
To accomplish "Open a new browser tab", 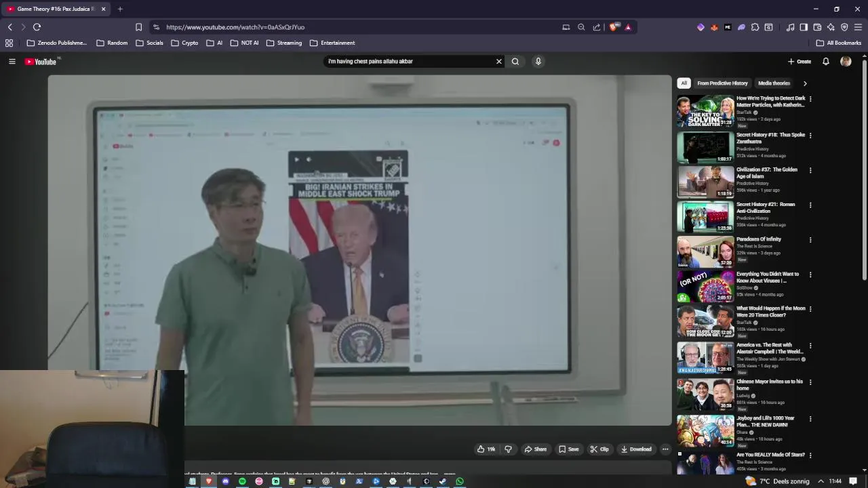I will click(x=120, y=9).
